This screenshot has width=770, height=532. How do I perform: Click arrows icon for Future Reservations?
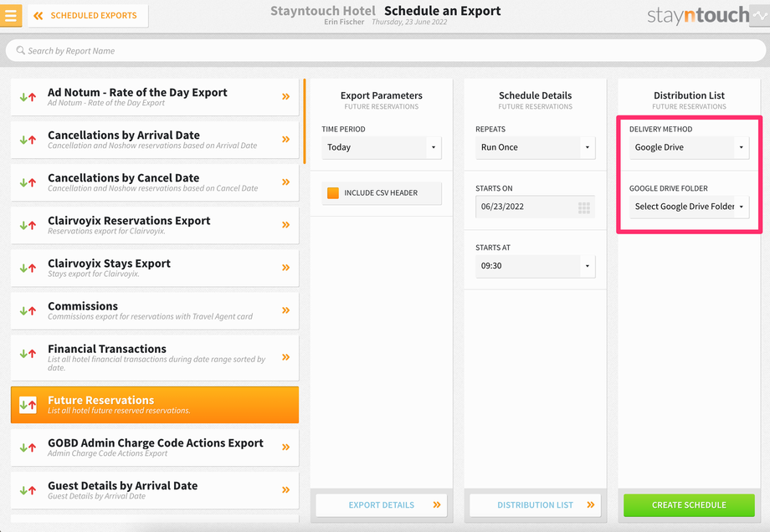coord(28,405)
